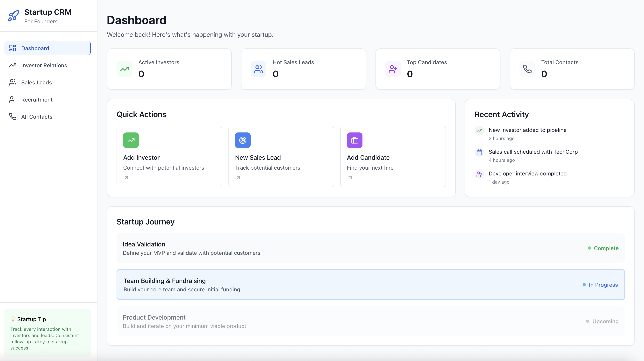Click the Active Investors trending icon
The width and height of the screenshot is (644, 361).
pyautogui.click(x=124, y=69)
